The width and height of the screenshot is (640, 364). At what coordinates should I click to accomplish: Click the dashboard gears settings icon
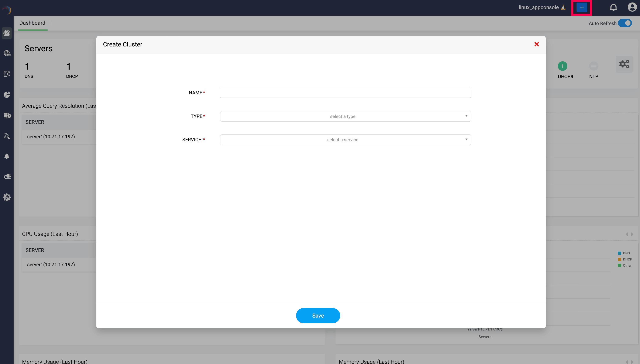(x=624, y=64)
